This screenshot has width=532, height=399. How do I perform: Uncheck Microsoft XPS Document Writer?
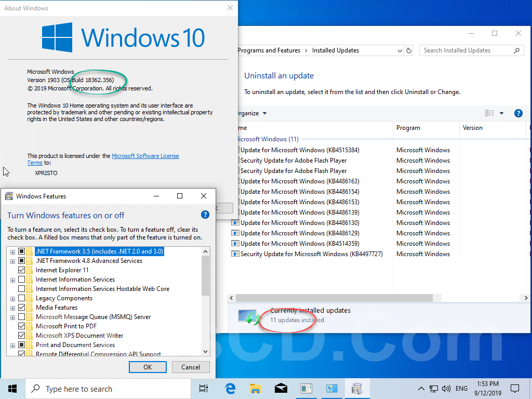(x=21, y=336)
